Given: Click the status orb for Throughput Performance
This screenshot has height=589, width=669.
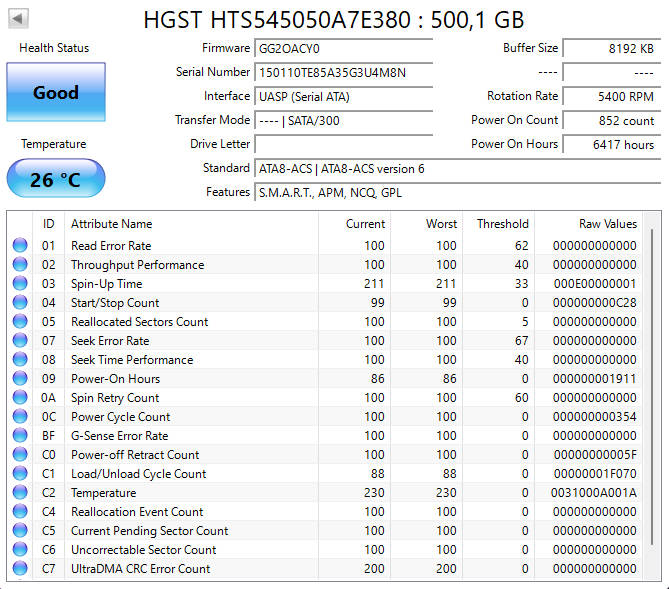Looking at the screenshot, I should [x=20, y=265].
